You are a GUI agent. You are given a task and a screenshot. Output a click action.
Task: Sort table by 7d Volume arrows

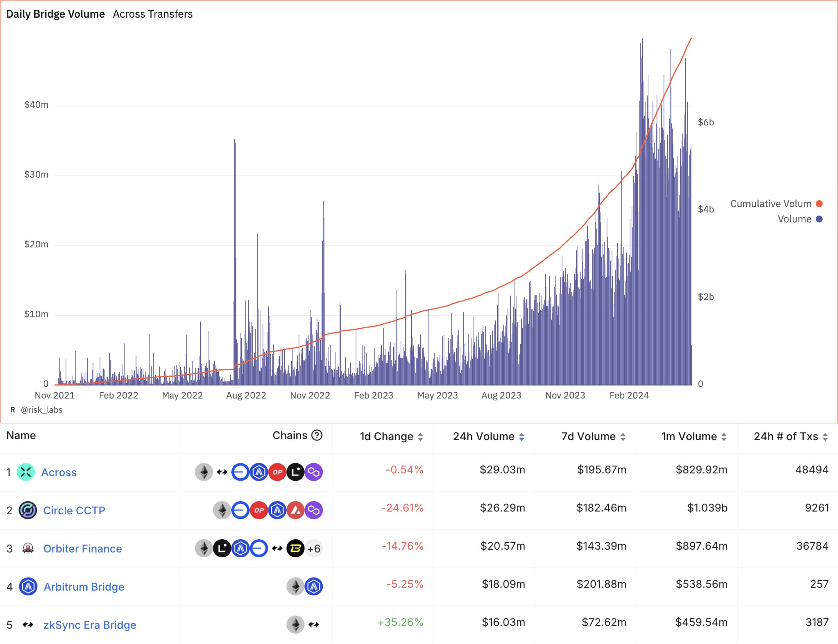pos(623,436)
